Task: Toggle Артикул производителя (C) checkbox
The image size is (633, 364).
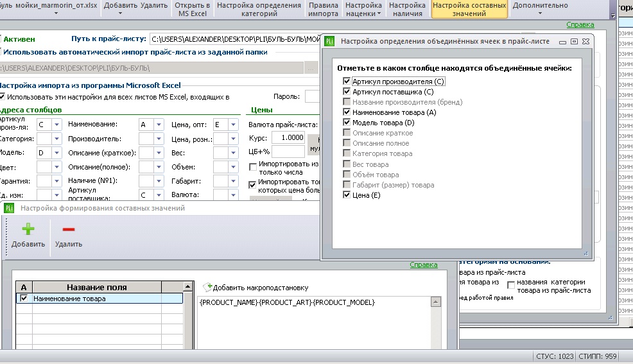Action: click(347, 81)
